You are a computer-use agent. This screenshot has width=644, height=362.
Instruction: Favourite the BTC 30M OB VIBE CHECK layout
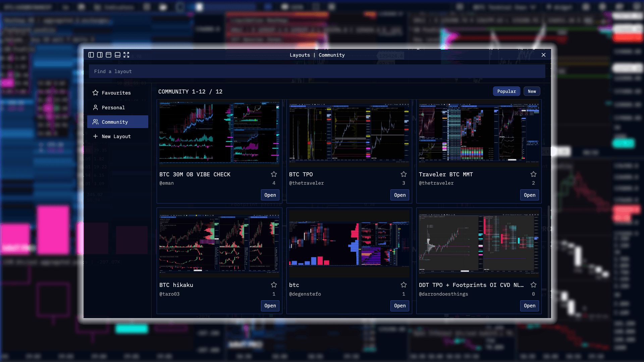point(274,174)
